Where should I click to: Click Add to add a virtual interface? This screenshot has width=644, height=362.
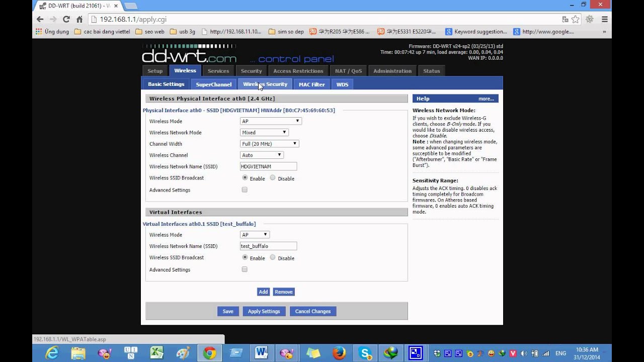[263, 292]
